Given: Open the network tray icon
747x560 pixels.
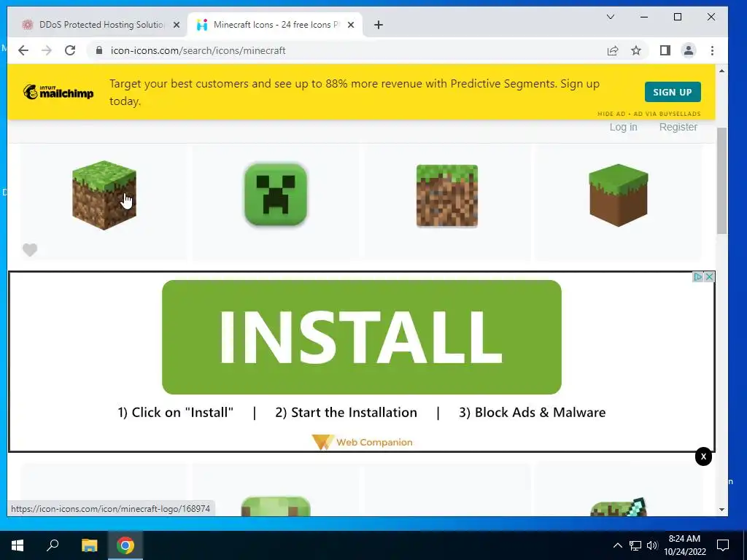Looking at the screenshot, I should (635, 545).
